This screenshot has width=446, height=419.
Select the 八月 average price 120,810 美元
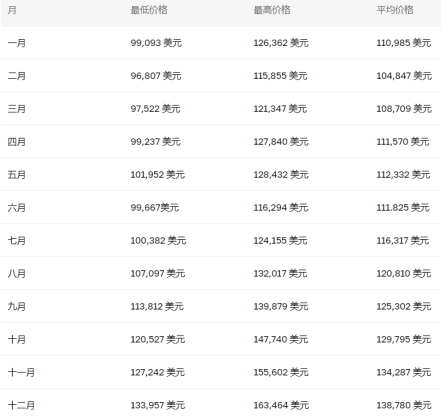(x=404, y=274)
